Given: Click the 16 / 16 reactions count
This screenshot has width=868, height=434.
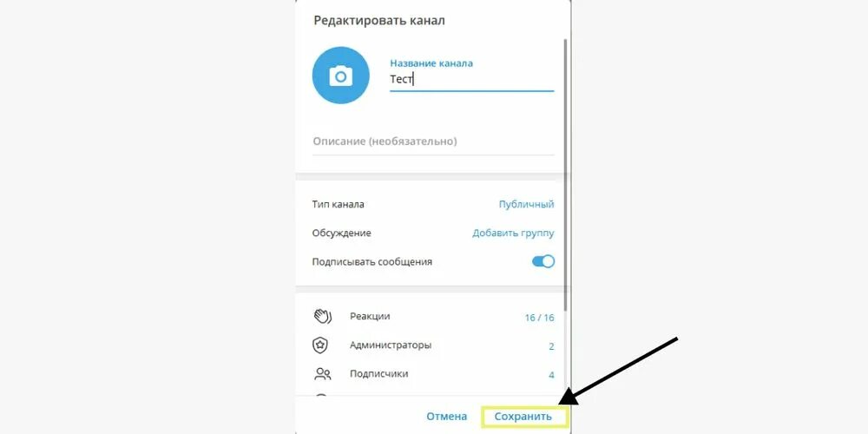Looking at the screenshot, I should click(539, 318).
